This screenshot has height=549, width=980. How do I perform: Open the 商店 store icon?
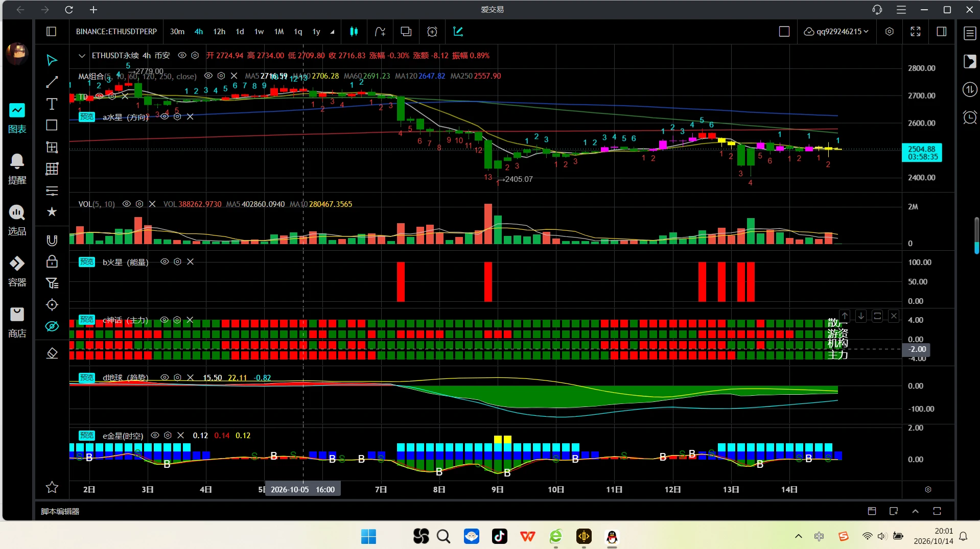[x=17, y=322]
